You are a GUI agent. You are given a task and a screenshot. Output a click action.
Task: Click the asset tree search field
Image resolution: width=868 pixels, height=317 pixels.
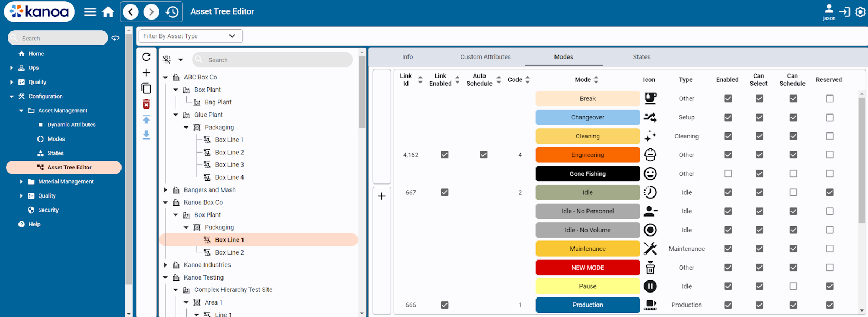click(x=272, y=60)
